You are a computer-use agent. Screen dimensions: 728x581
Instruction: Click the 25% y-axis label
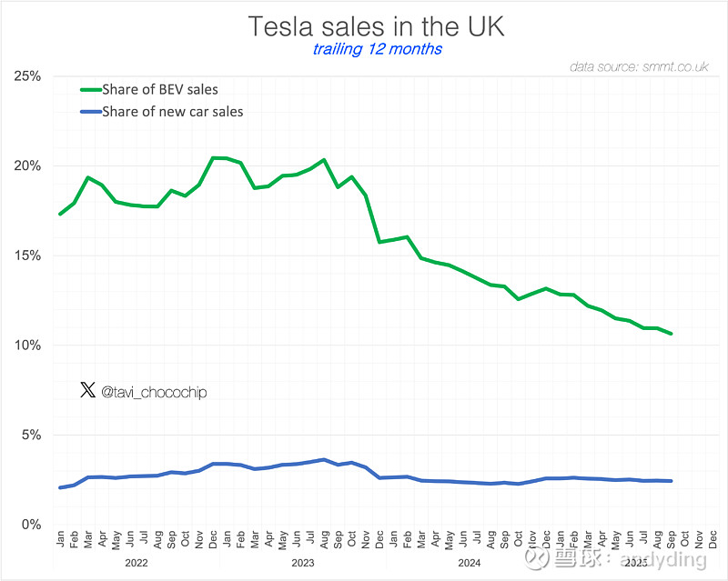click(27, 76)
